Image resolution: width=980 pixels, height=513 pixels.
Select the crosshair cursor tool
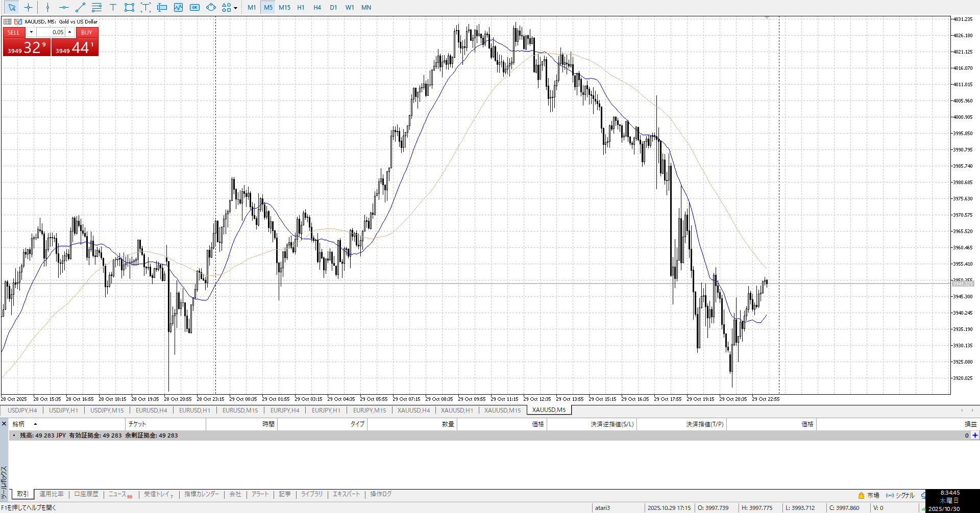click(29, 7)
